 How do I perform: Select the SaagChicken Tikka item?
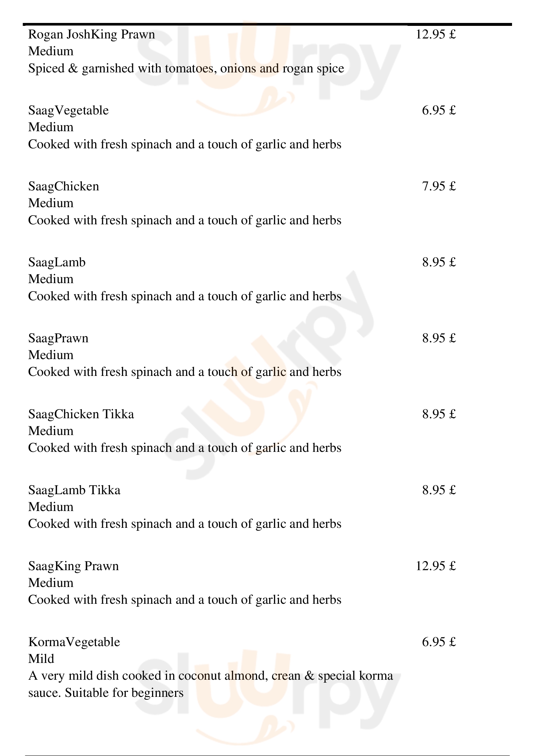pos(81,414)
